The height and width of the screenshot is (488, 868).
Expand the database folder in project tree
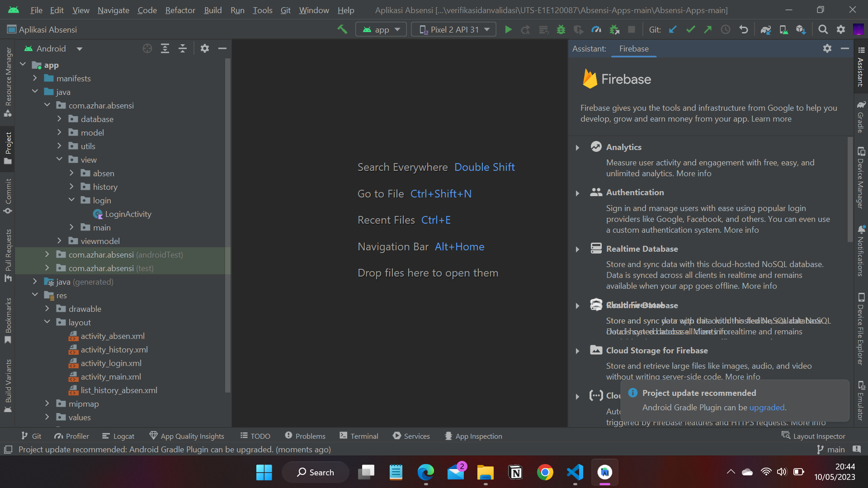click(60, 118)
